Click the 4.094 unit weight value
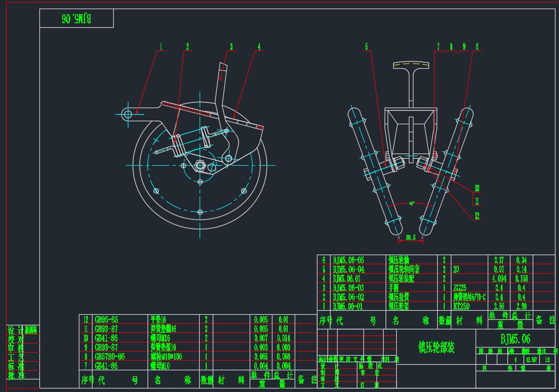 click(x=498, y=278)
